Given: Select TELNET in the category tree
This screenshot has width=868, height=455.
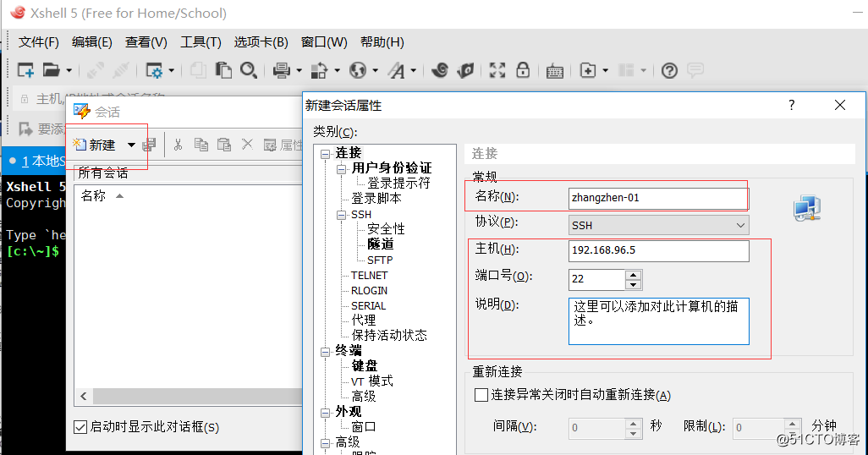Looking at the screenshot, I should 369,275.
